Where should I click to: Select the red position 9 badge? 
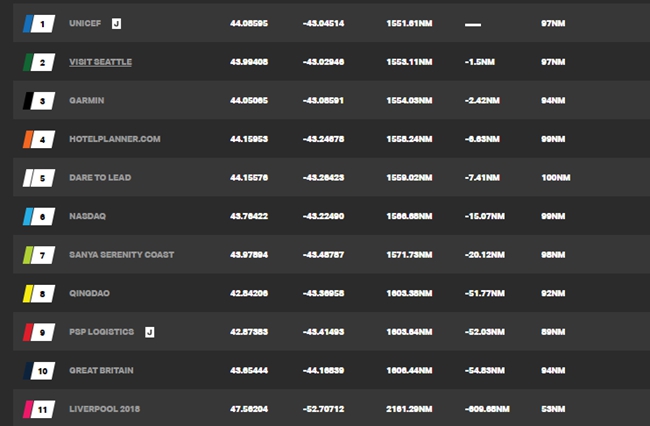click(39, 332)
